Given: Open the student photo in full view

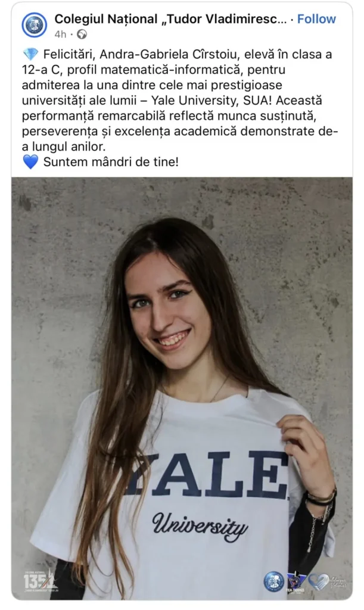Looking at the screenshot, I should click(x=182, y=388).
